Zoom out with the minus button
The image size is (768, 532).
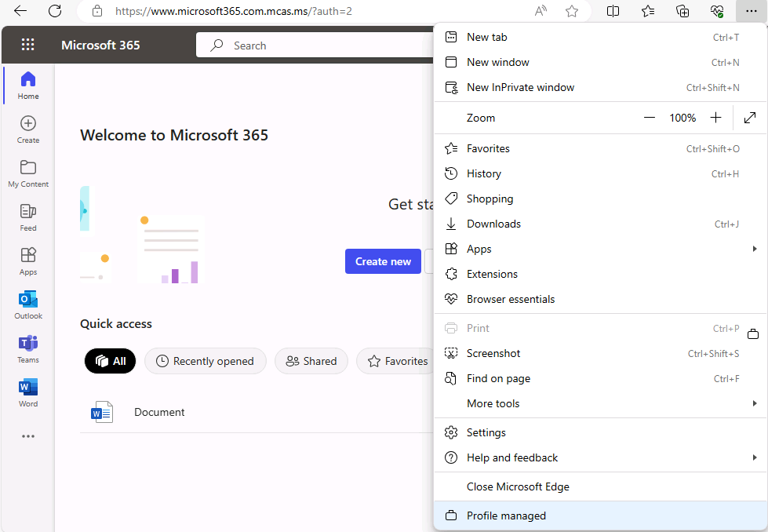(650, 118)
